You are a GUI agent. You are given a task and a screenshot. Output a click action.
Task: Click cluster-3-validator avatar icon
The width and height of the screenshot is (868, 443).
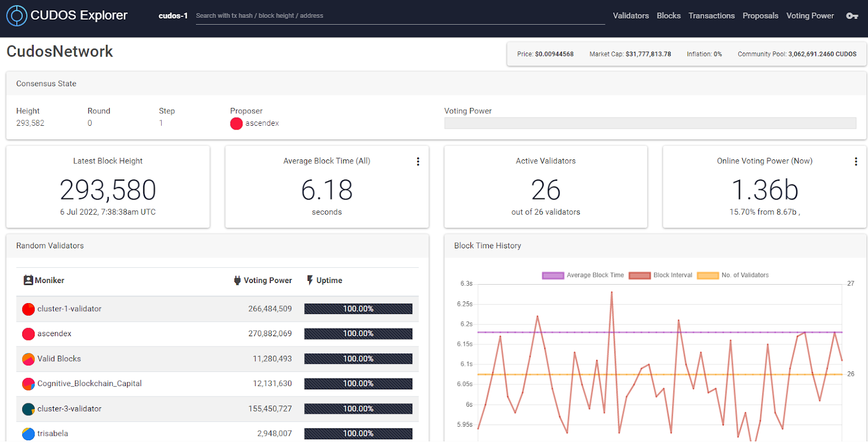(28, 409)
